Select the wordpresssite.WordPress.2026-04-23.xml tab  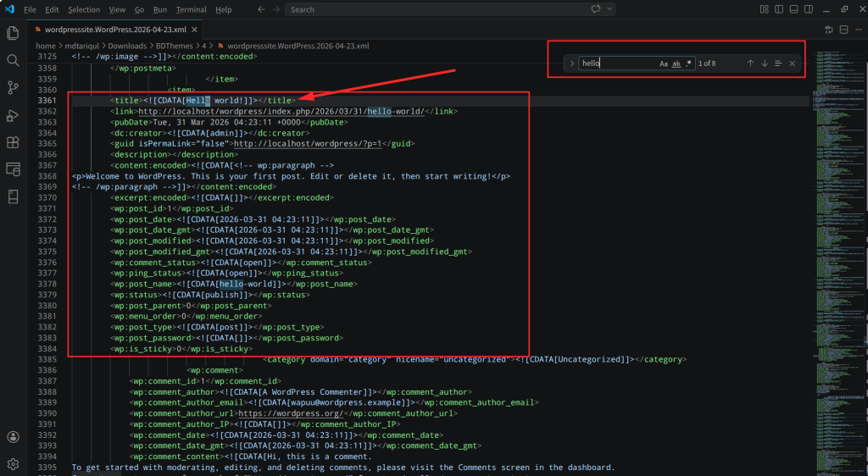coord(115,30)
